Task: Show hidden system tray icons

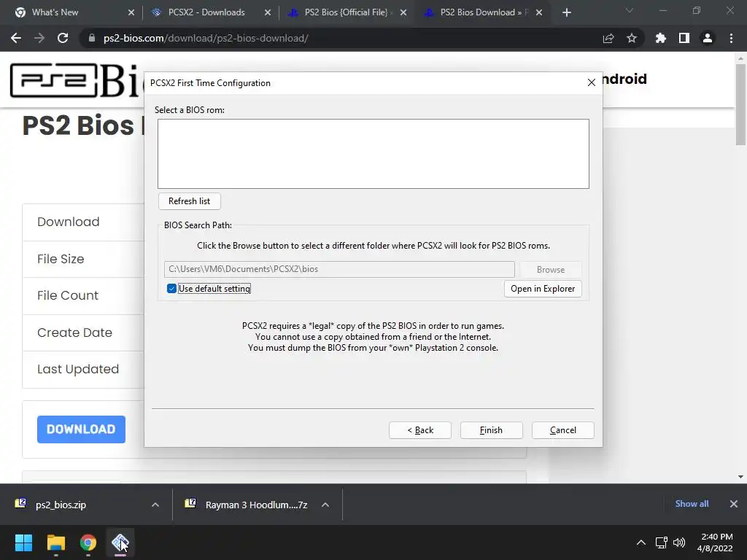Action: pos(640,542)
